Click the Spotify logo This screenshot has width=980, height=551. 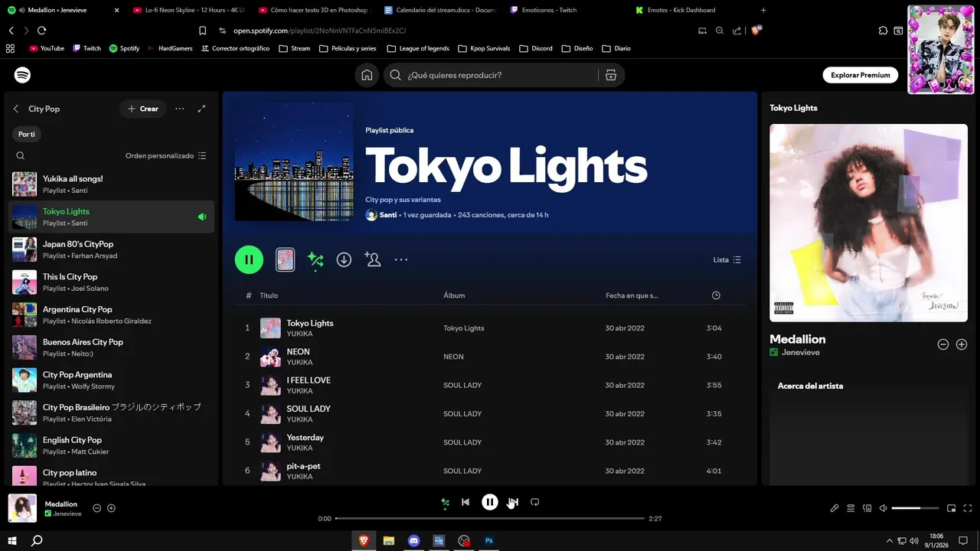coord(22,75)
